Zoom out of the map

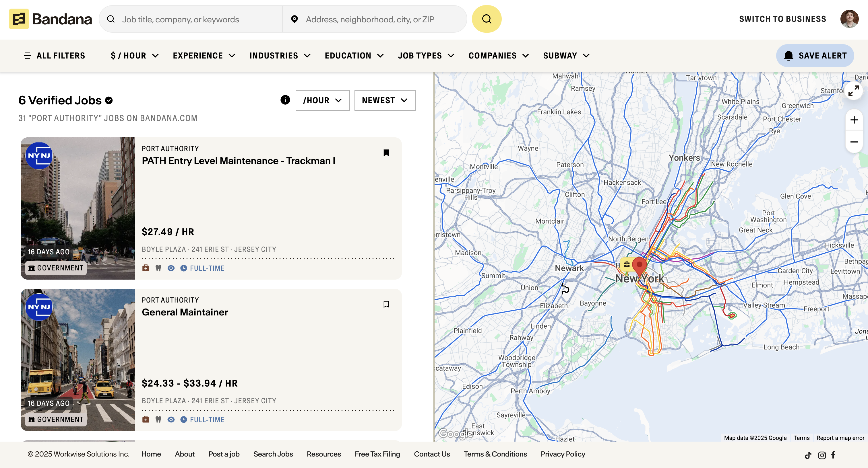(854, 142)
